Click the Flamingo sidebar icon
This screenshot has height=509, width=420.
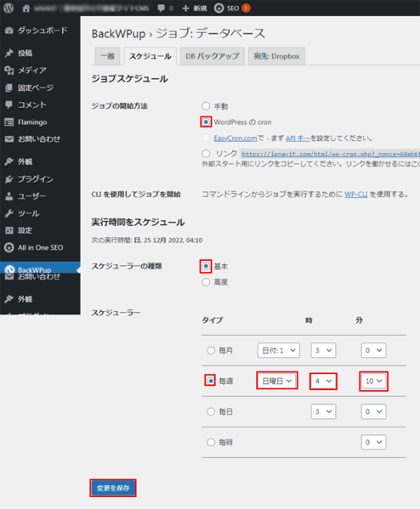point(9,122)
